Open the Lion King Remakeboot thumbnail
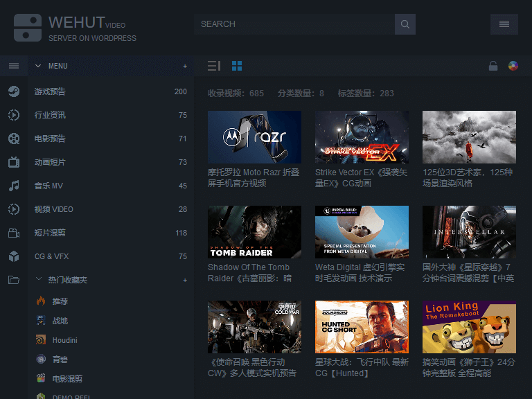This screenshot has width=532, height=399. (x=469, y=327)
